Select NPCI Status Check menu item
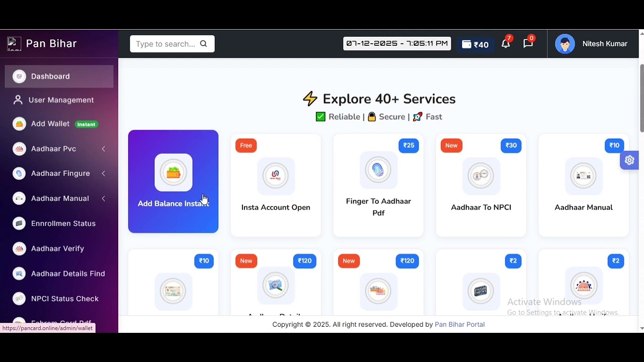644x362 pixels. pyautogui.click(x=59, y=299)
